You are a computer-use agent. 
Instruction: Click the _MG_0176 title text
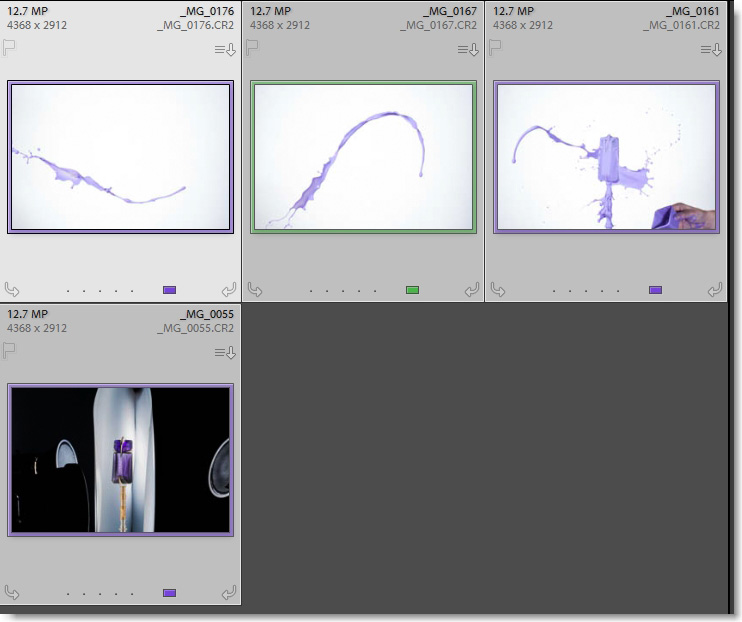[x=207, y=11]
